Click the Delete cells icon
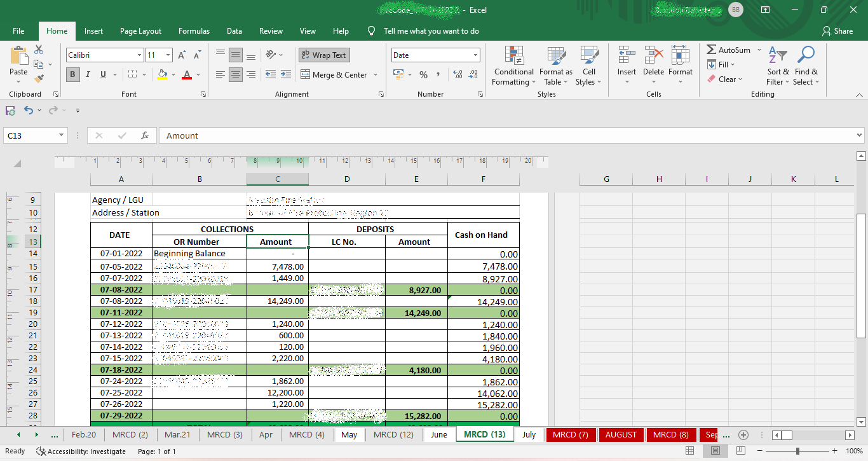Image resolution: width=868 pixels, height=461 pixels. pos(653,55)
